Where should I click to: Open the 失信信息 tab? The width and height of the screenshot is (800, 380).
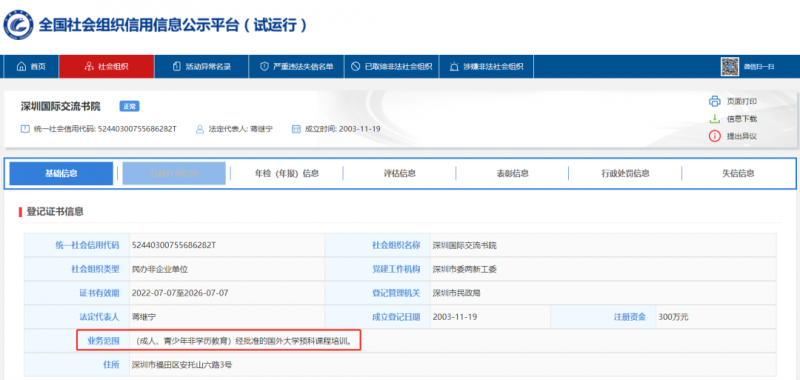(x=738, y=173)
